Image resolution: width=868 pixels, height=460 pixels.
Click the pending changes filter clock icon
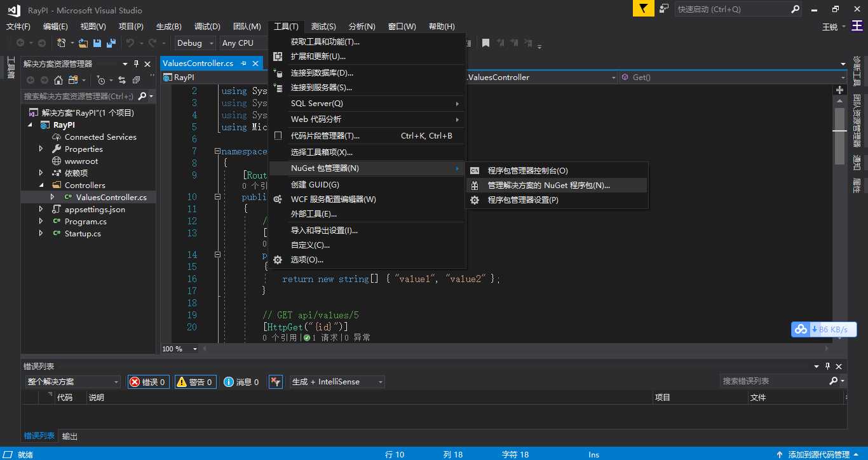click(x=100, y=80)
